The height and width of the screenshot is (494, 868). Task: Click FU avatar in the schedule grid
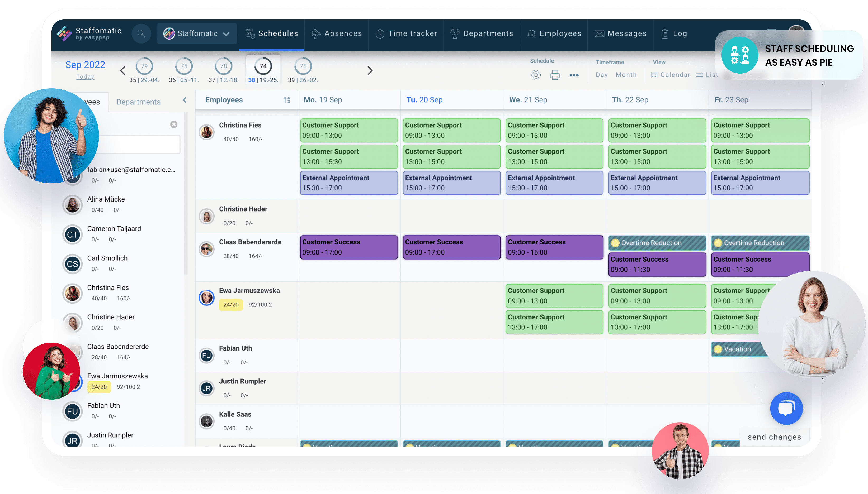[206, 356]
